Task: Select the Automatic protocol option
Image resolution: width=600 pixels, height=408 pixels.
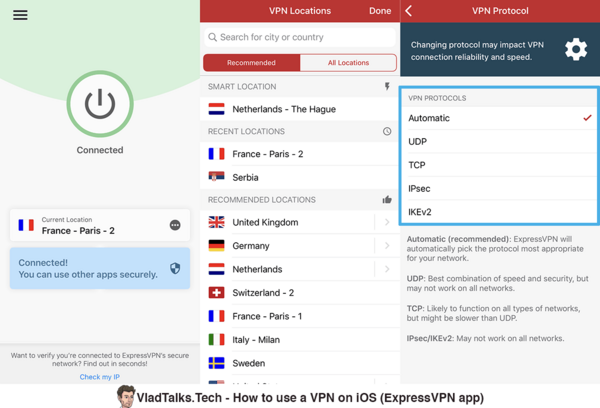Action: click(499, 118)
